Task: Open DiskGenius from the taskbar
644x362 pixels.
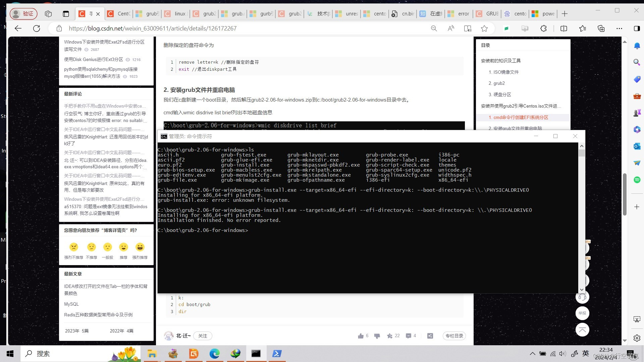Action: 194,354
